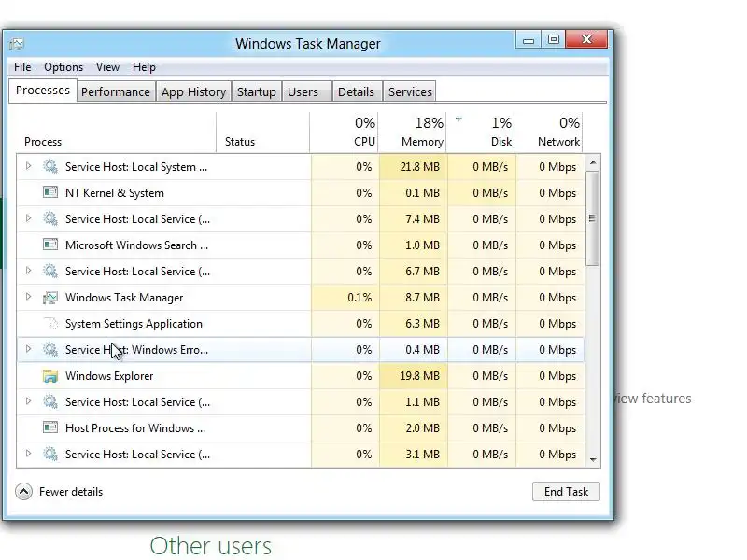Click the Fewer details arrow icon
Viewport: 747px width, 560px height.
[x=24, y=492]
